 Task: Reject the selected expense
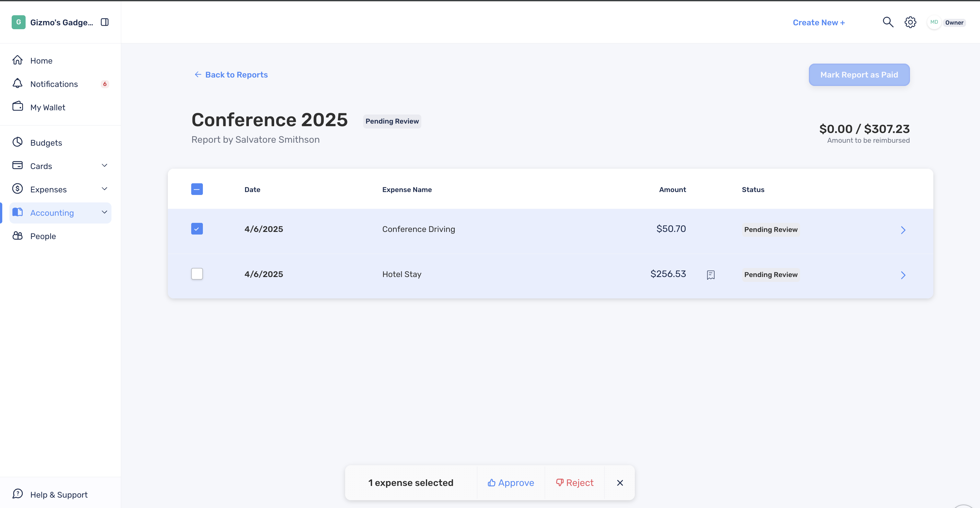(x=575, y=482)
